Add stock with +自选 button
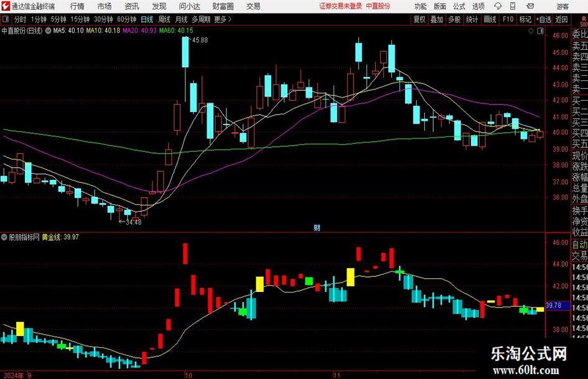Viewport: 588px width, 379px height. 543,19
